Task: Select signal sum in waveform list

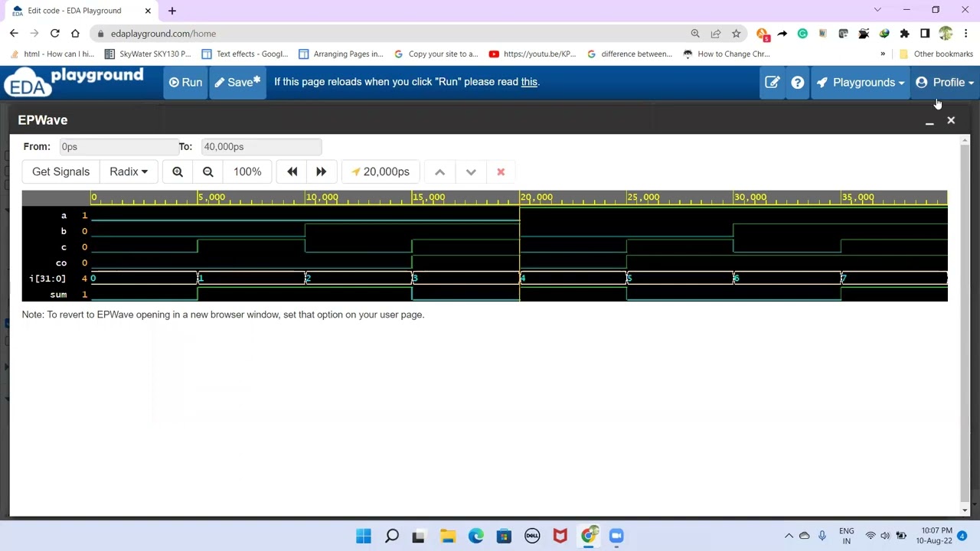Action: pos(57,294)
